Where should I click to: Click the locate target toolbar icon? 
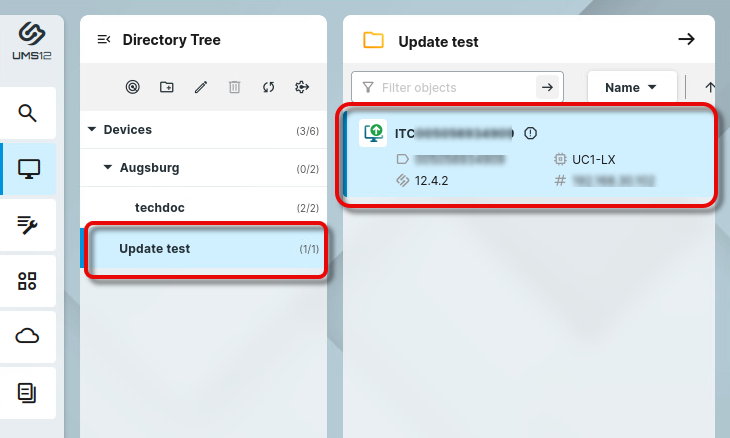pyautogui.click(x=133, y=87)
